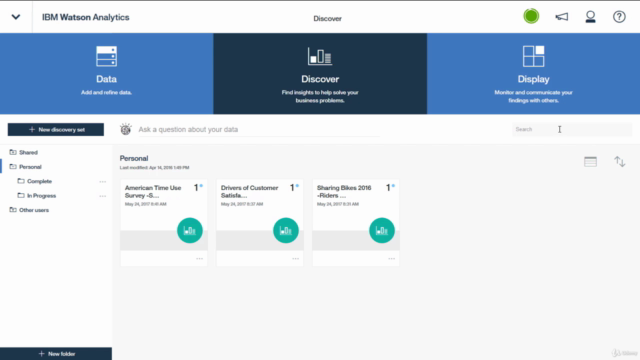This screenshot has height=360, width=640.
Task: Click discovery count badge on Drivers of Customer card
Action: (x=294, y=187)
